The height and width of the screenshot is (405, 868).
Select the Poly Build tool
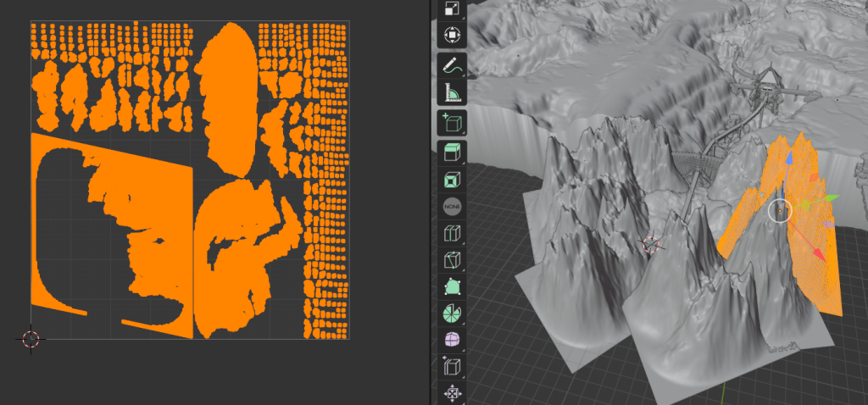[x=453, y=286]
